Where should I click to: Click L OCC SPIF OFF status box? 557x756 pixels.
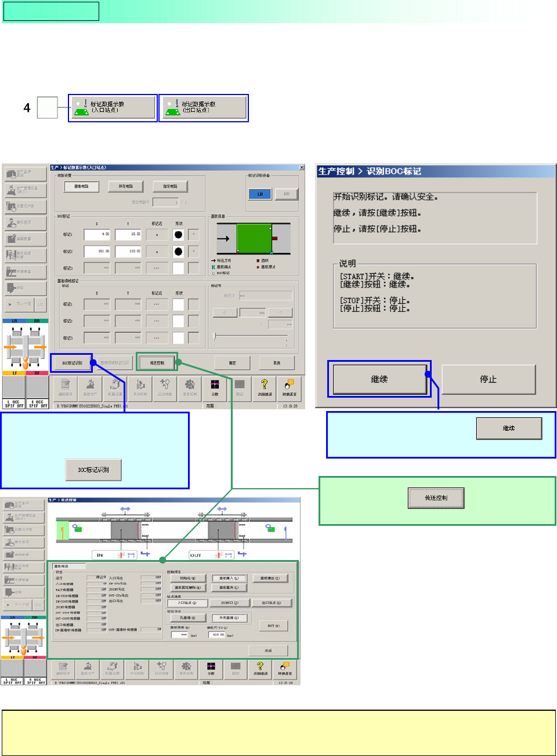tap(15, 404)
